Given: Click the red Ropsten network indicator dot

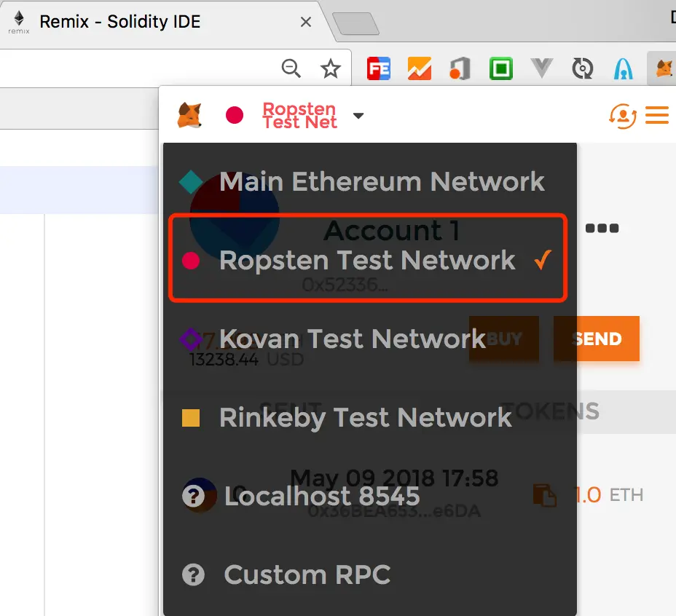Looking at the screenshot, I should [235, 115].
